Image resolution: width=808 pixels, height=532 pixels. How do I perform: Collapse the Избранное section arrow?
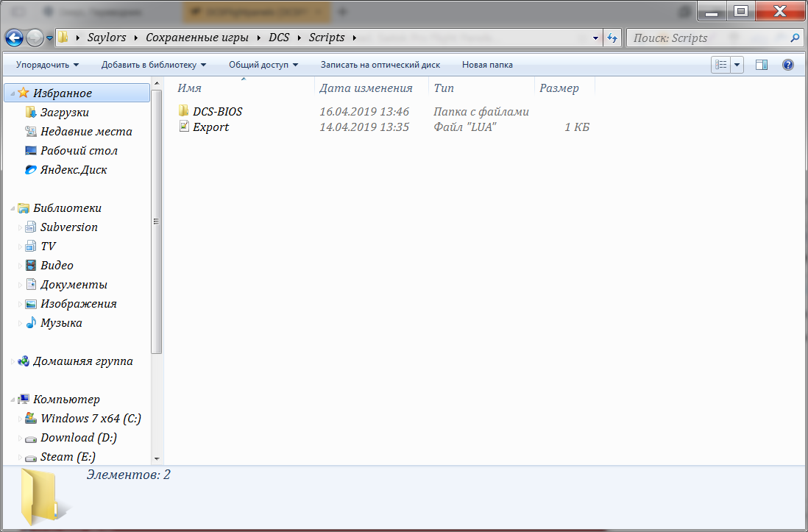pos(13,94)
